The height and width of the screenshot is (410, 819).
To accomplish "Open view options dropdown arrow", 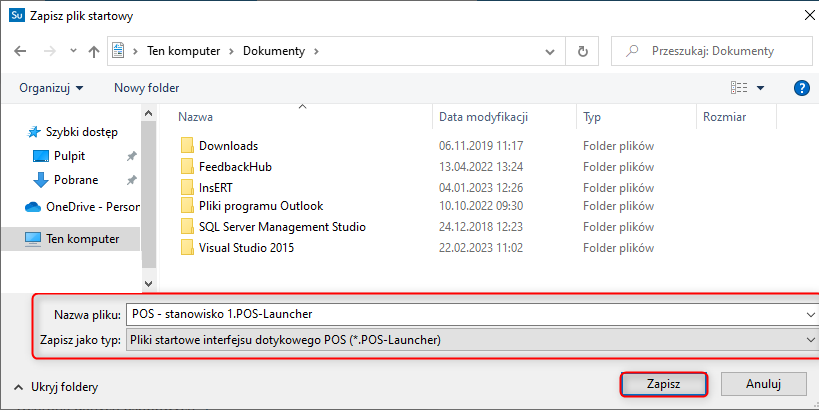I will click(760, 88).
